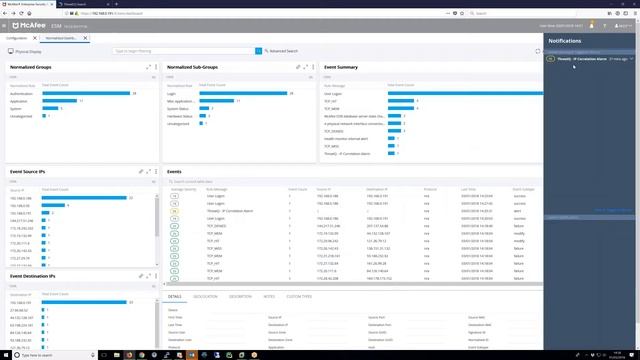
Task: Select the Normalized Events dashboard tab
Action: click(61, 38)
